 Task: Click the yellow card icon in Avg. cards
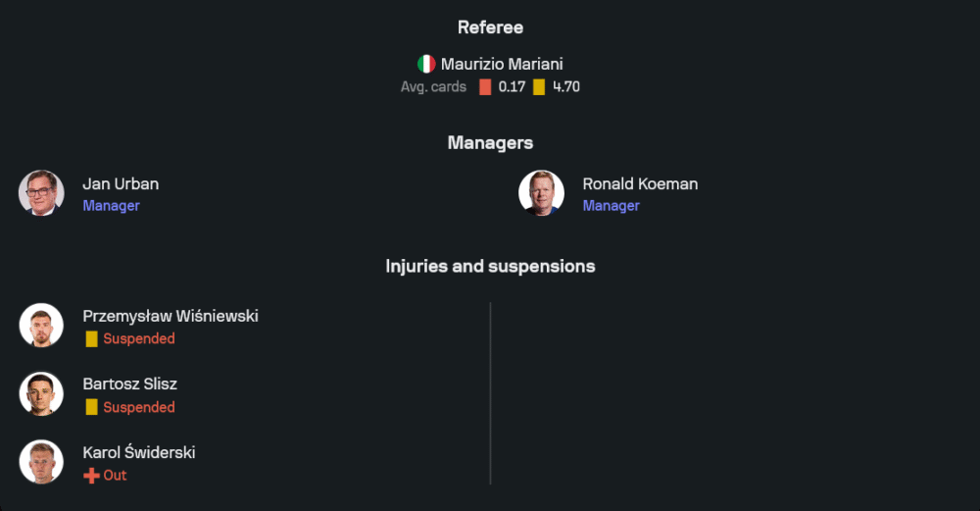539,87
